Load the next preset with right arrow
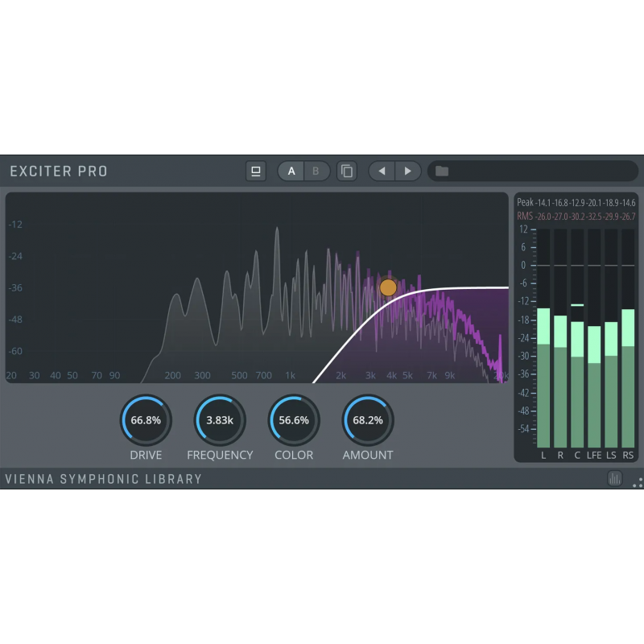 (408, 171)
